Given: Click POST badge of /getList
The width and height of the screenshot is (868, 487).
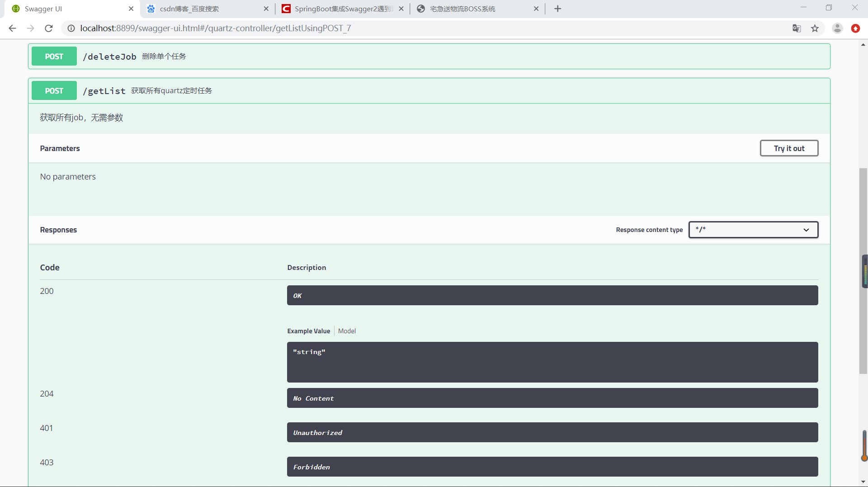Looking at the screenshot, I should click(x=54, y=91).
